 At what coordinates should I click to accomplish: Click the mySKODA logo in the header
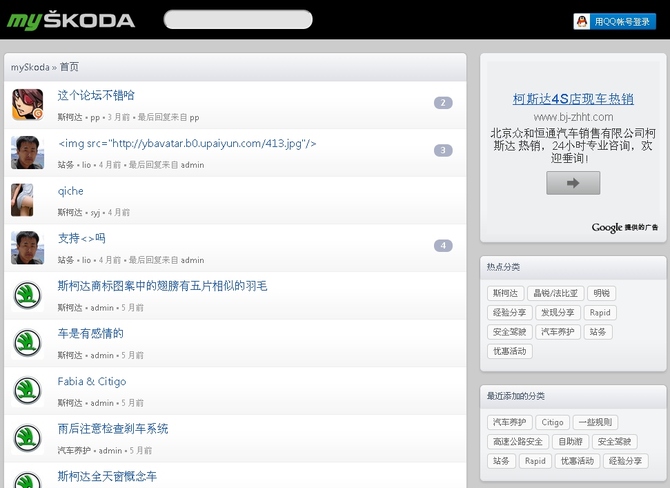coord(71,21)
